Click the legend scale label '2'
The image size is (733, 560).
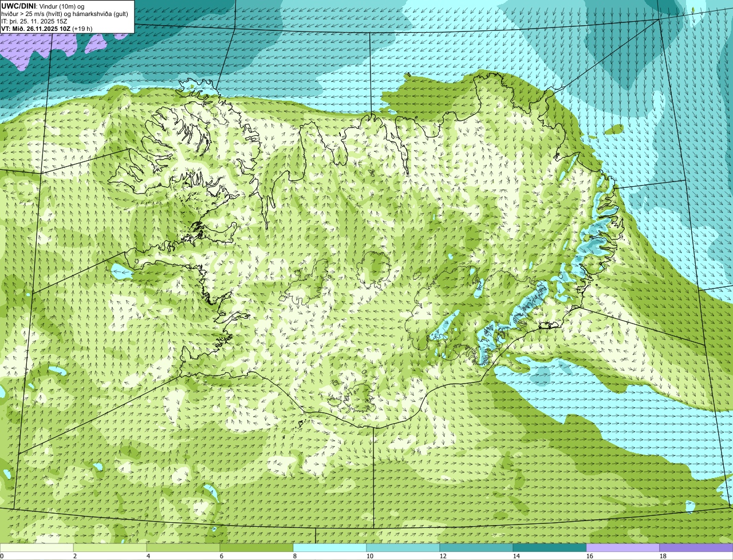[x=75, y=556]
